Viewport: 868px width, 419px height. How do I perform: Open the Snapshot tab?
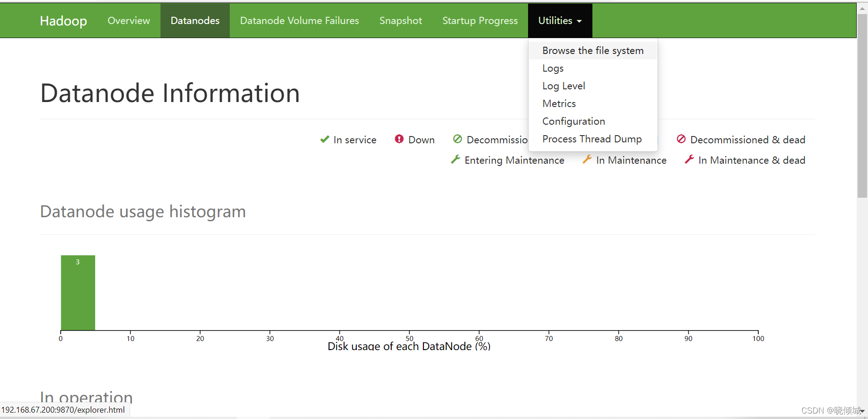coord(401,20)
